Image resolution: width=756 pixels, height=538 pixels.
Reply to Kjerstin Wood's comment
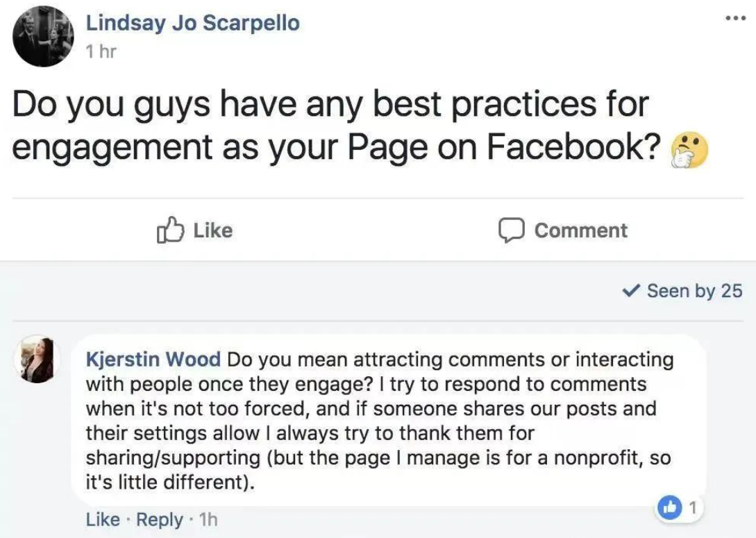point(160,519)
